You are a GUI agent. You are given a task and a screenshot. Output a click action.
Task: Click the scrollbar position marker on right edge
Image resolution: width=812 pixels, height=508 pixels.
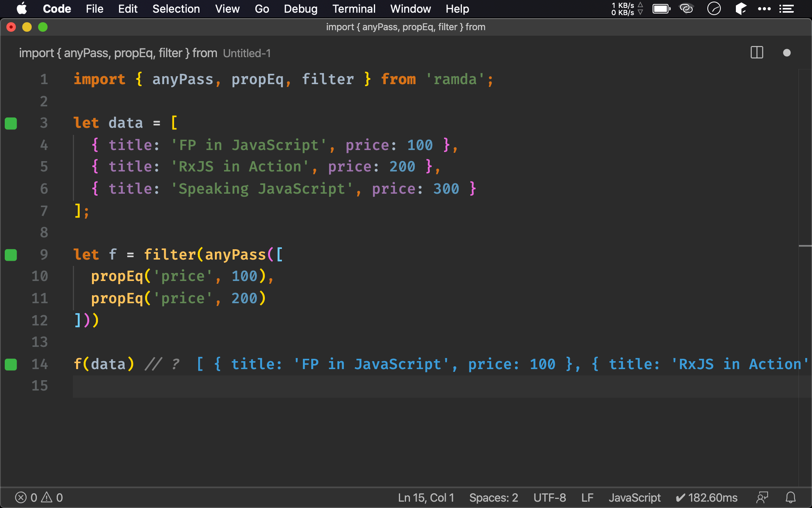(805, 246)
